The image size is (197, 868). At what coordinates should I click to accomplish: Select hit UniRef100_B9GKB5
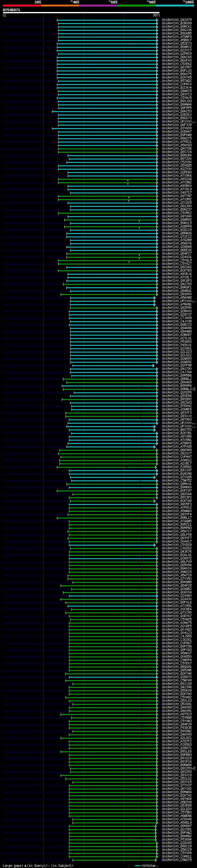click(177, 33)
